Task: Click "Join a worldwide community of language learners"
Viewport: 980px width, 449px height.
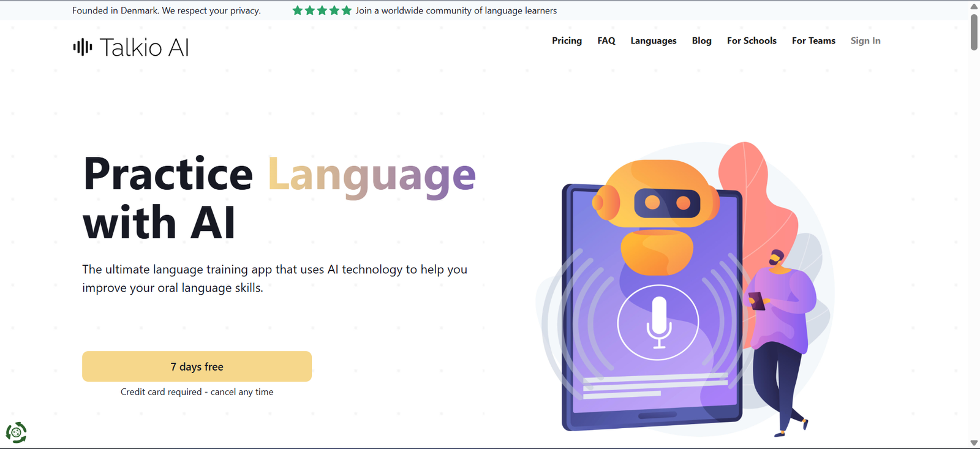Action: point(456,10)
